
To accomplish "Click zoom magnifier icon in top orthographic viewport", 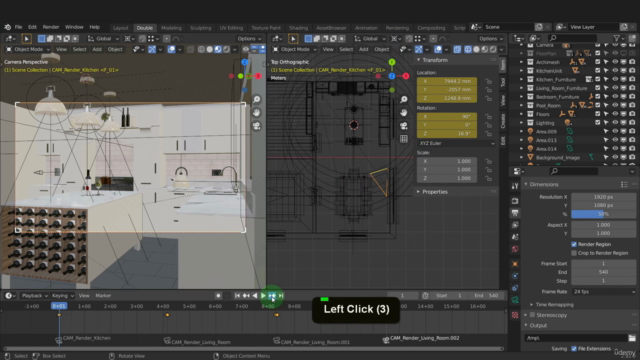I will [x=404, y=100].
